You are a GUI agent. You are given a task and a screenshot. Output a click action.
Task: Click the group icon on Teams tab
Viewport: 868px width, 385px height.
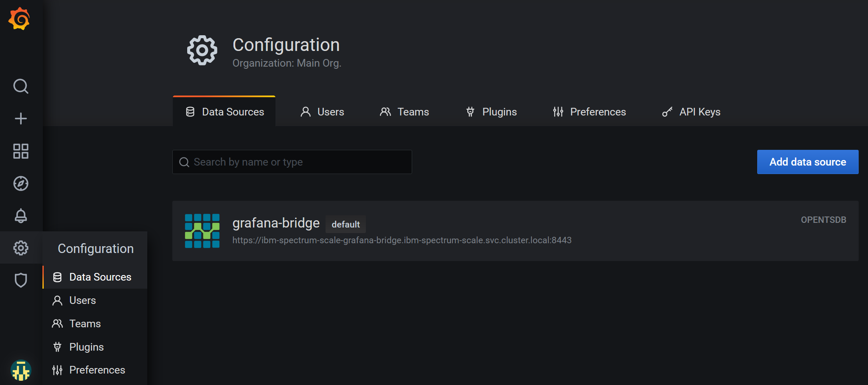click(x=385, y=112)
